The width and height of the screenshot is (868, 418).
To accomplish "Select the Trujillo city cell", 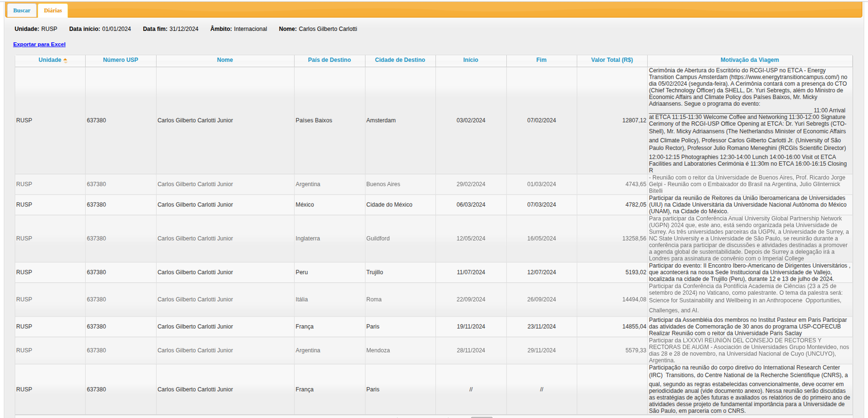I will coord(374,273).
